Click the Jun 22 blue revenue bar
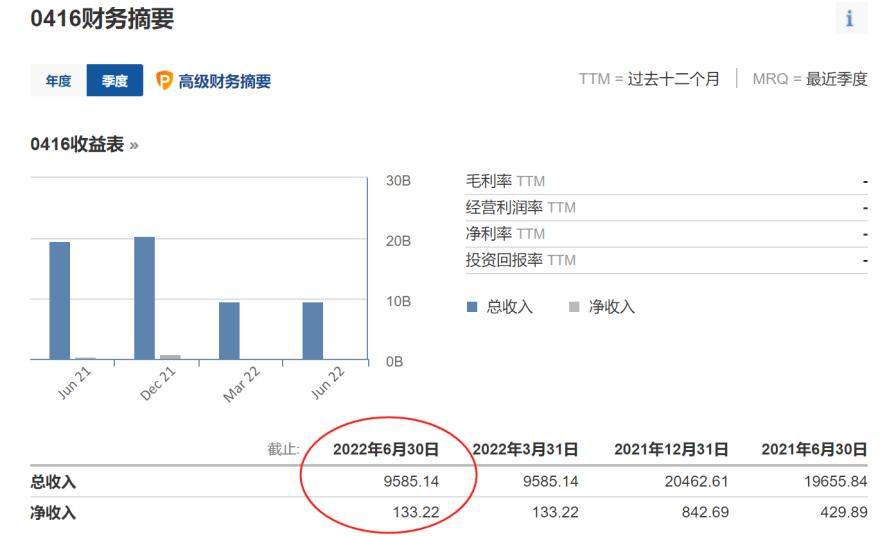887x536 pixels. [313, 330]
